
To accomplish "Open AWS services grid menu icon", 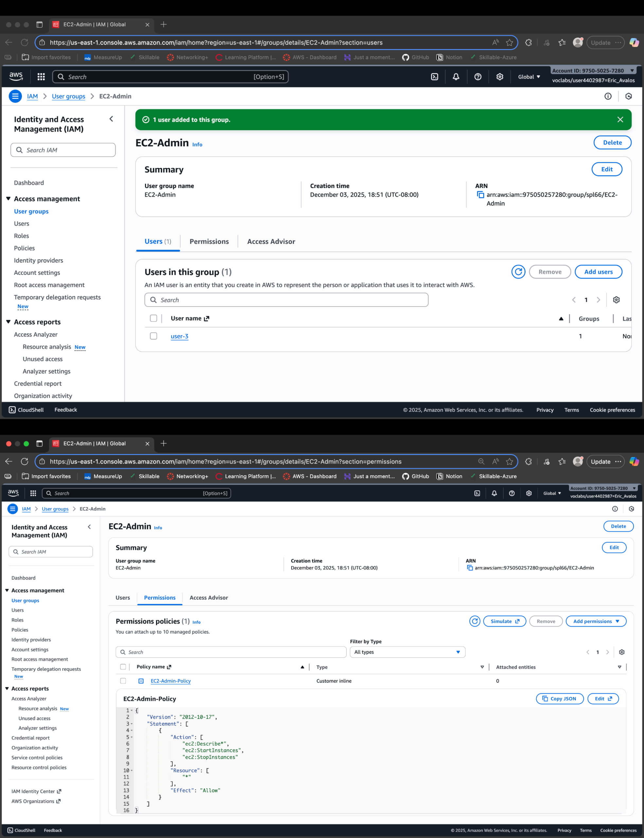I will point(41,77).
